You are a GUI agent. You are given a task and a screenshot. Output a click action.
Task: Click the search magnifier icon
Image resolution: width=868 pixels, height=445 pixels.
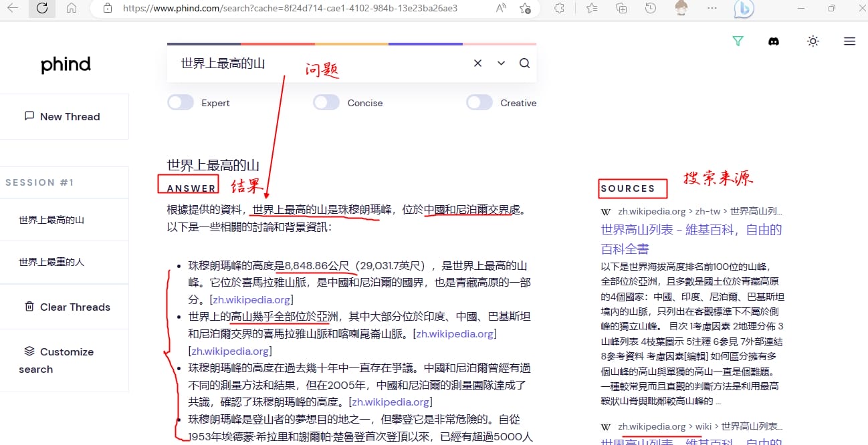pyautogui.click(x=524, y=63)
